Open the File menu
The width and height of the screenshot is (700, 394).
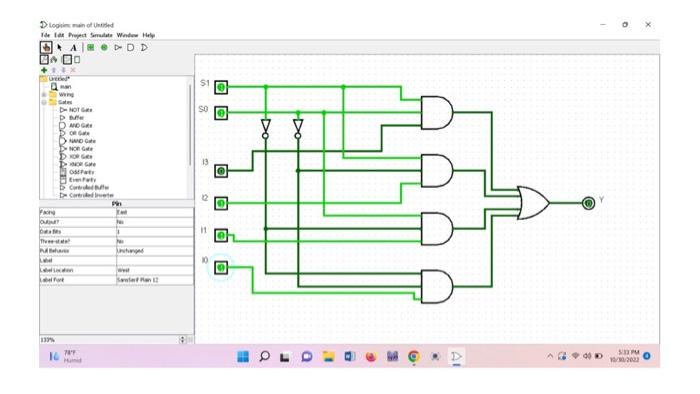point(45,35)
